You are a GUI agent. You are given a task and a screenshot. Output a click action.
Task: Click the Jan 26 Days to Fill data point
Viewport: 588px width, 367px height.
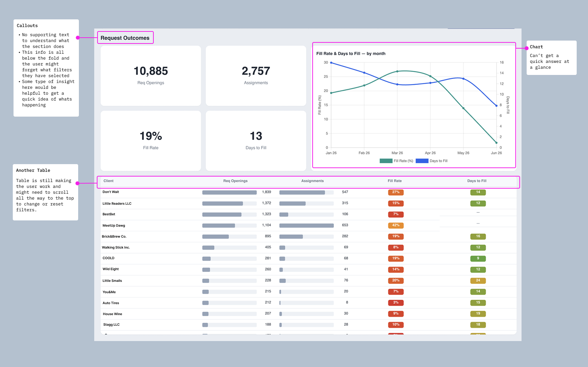pyautogui.click(x=331, y=63)
